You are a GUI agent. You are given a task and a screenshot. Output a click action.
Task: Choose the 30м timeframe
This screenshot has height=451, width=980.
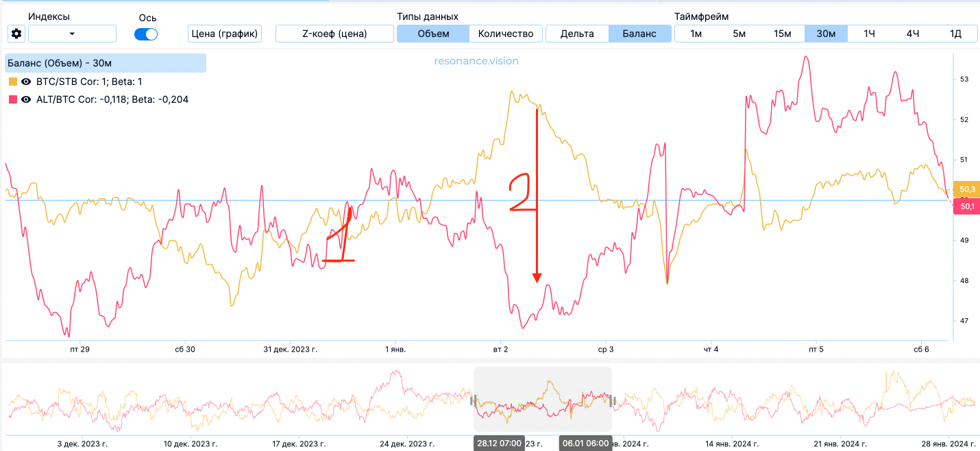[x=826, y=34]
